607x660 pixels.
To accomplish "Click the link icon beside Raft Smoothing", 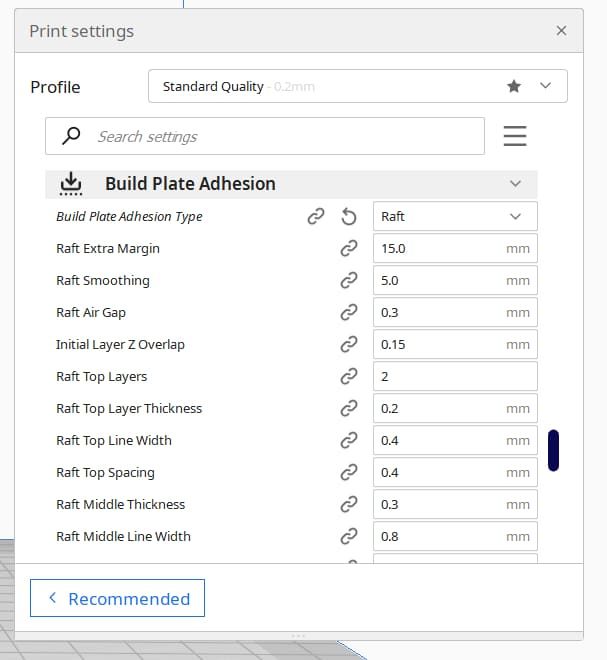I will [x=349, y=280].
